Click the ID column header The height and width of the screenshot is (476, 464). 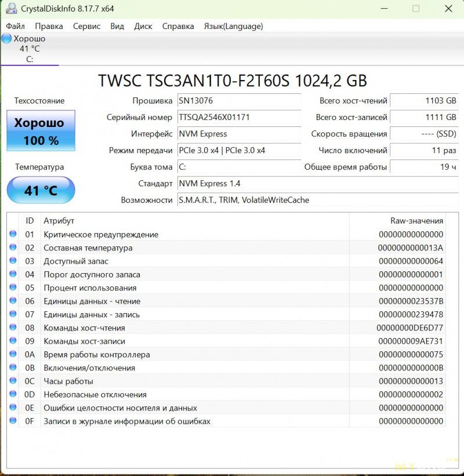click(30, 221)
